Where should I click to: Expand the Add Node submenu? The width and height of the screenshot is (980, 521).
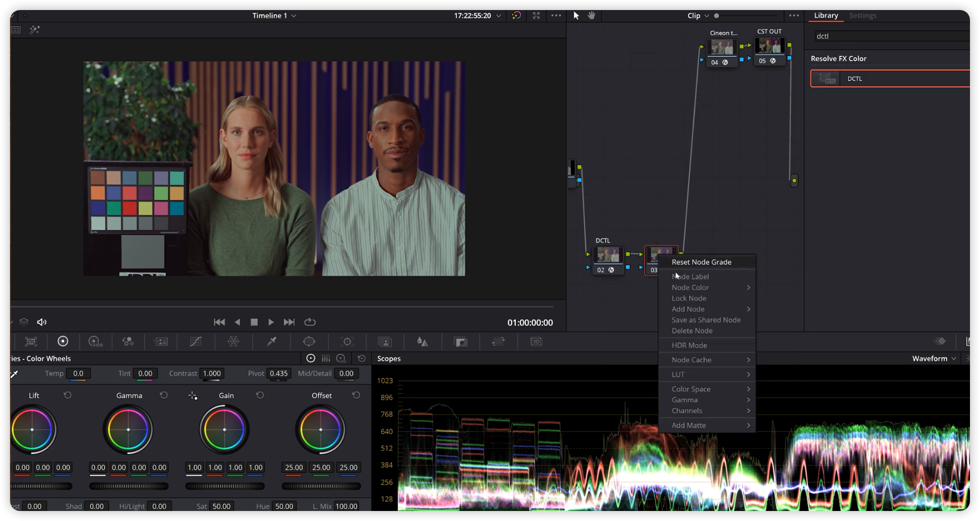707,309
